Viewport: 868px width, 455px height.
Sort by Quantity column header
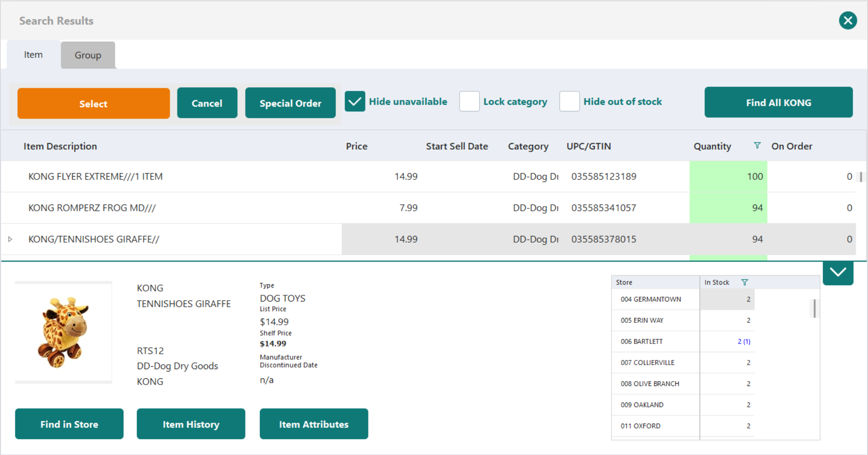712,146
